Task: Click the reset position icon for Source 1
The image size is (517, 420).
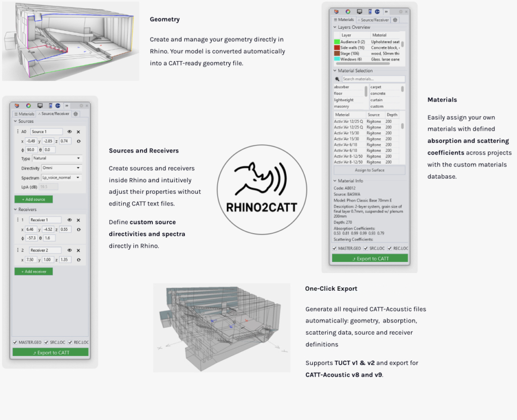Action: coord(78,141)
